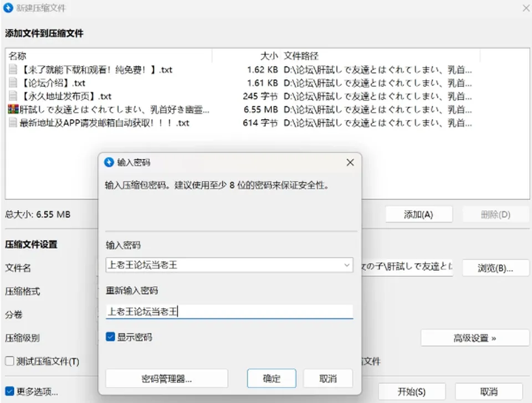Click the file icon beside 【永久地址发布页】.txt
532x403 pixels.
tap(13, 96)
